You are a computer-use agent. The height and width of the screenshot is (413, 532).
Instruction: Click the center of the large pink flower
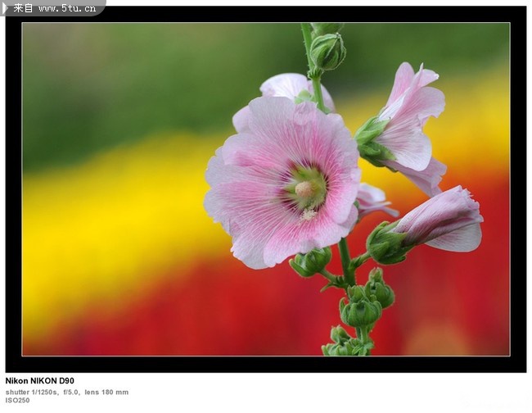click(305, 189)
